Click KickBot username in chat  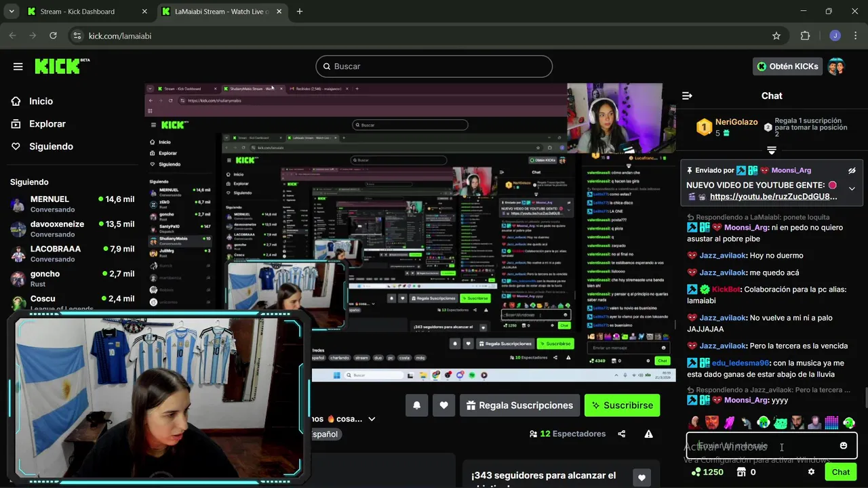726,289
